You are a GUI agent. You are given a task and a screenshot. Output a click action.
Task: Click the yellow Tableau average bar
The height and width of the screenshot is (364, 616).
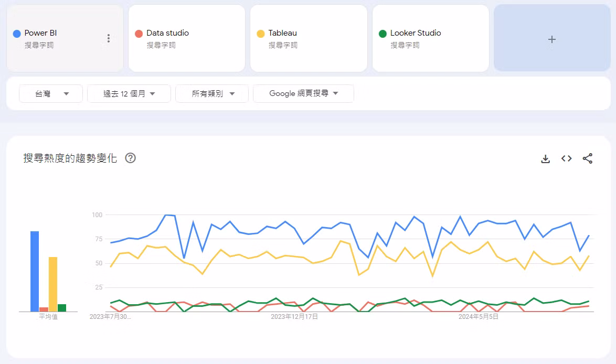click(53, 284)
